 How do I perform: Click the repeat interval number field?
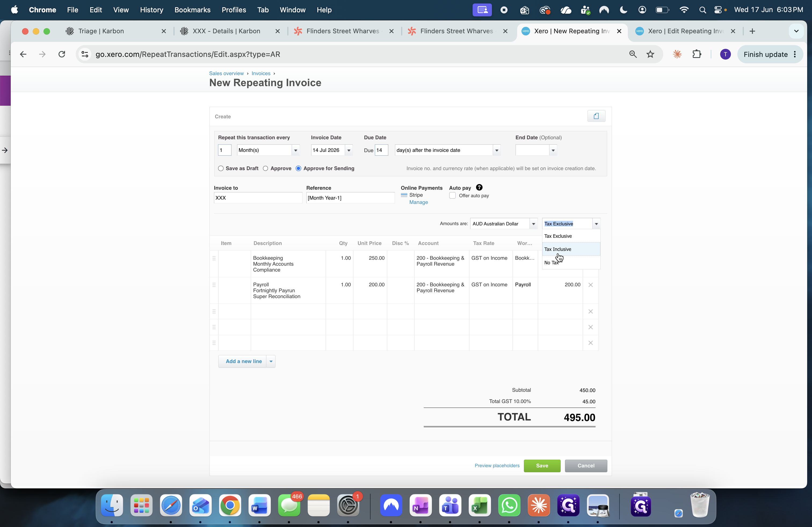tap(224, 150)
